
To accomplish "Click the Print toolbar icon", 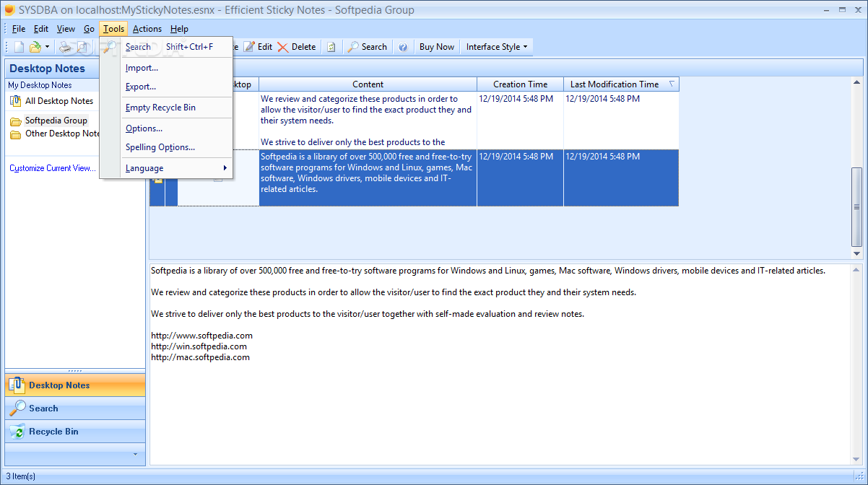I will [66, 47].
